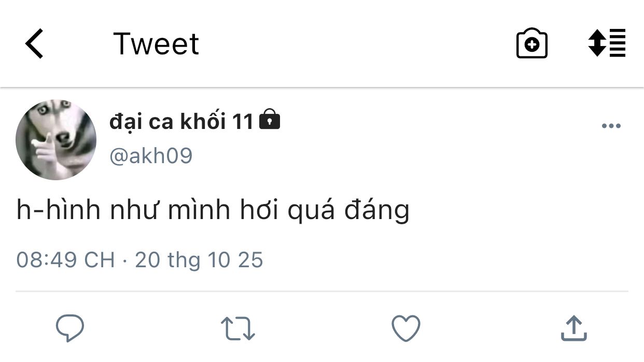Open the camera plus icon
Screen dimensions: 644x362
[531, 44]
